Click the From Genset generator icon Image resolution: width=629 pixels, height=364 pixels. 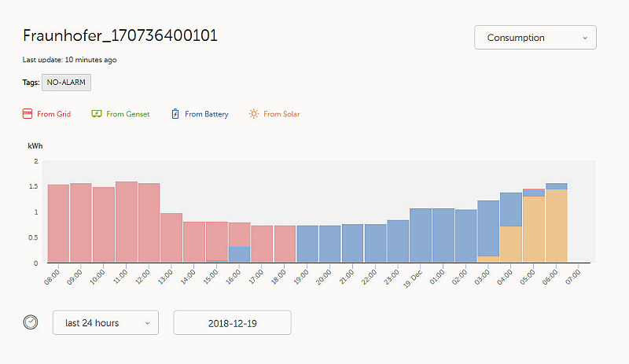click(97, 114)
